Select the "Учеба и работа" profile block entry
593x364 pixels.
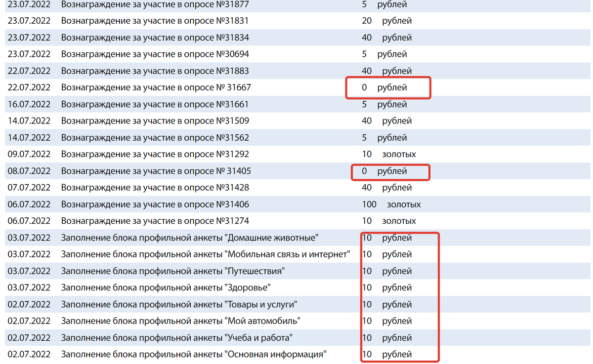pos(177,338)
